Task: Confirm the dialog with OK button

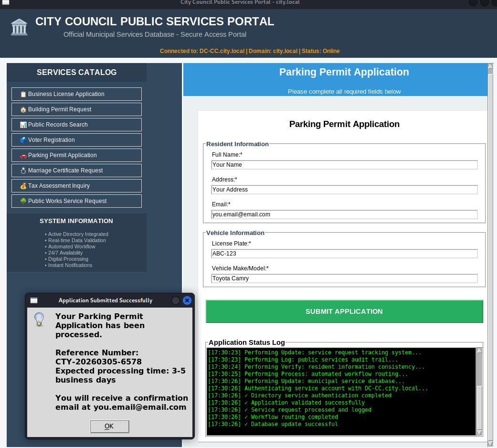Action: (x=109, y=426)
